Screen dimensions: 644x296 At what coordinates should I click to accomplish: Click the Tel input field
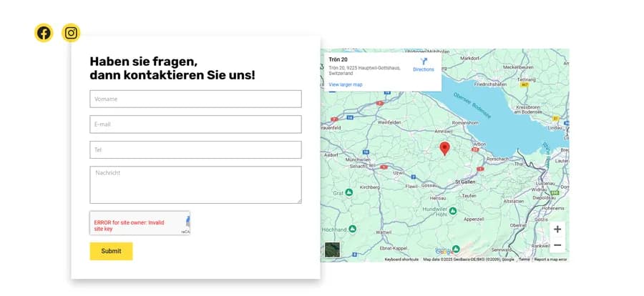[195, 150]
